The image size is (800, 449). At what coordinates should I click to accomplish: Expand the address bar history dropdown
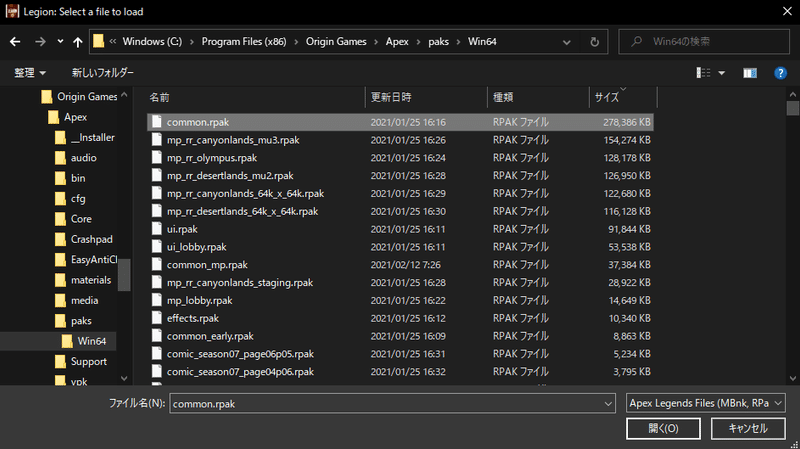566,42
